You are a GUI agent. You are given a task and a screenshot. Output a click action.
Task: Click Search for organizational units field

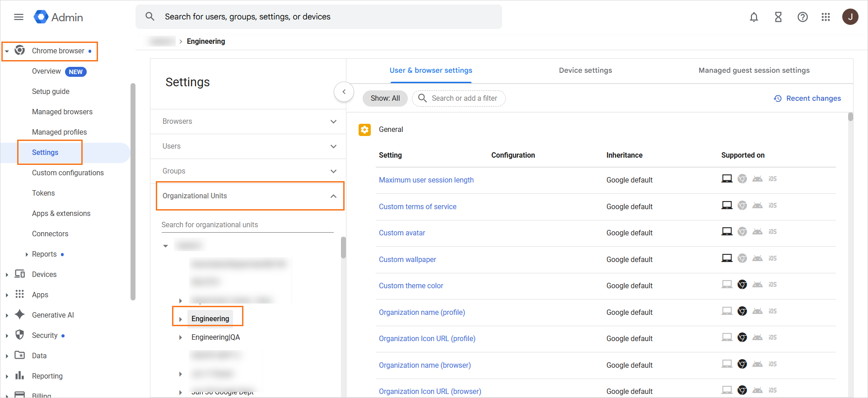click(x=247, y=225)
